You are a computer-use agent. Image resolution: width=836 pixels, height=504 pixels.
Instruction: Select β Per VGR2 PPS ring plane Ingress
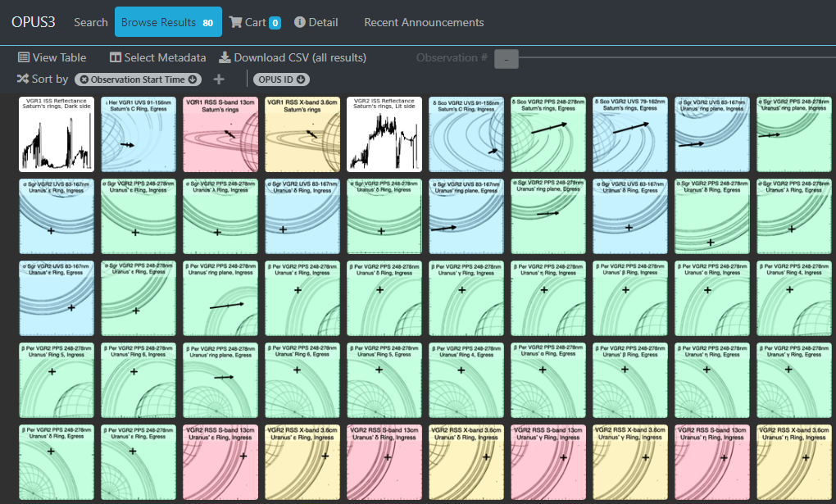[220, 298]
